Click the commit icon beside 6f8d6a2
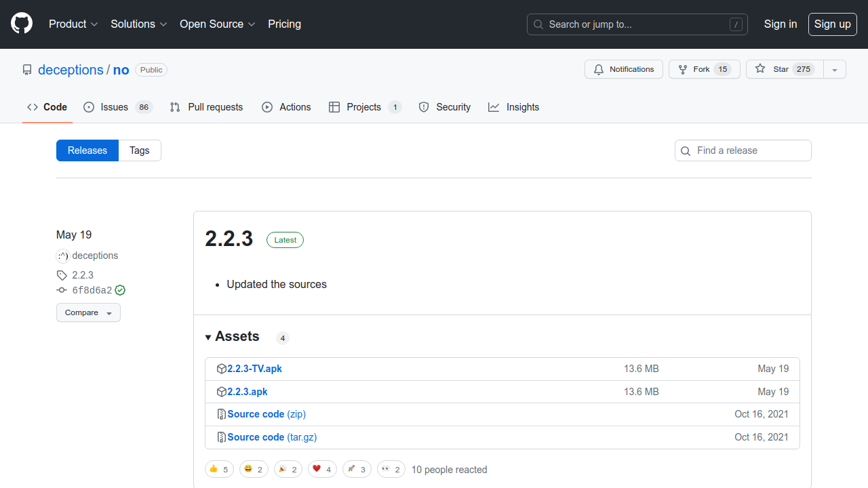This screenshot has width=868, height=488. (x=62, y=290)
